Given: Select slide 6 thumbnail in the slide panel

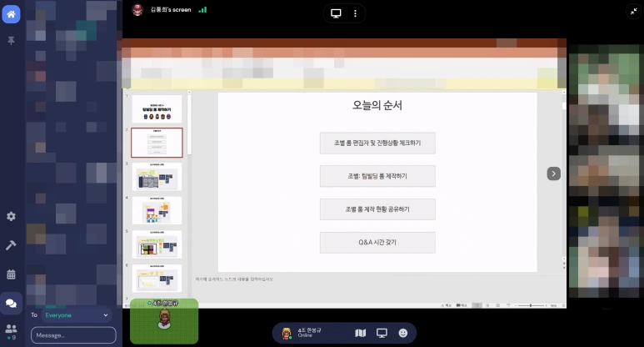Looking at the screenshot, I should (x=157, y=279).
